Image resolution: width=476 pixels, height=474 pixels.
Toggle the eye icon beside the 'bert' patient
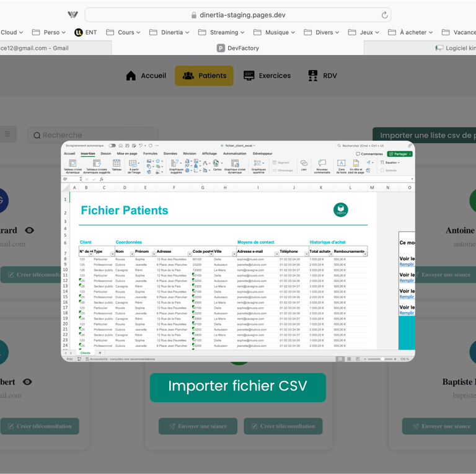click(27, 382)
